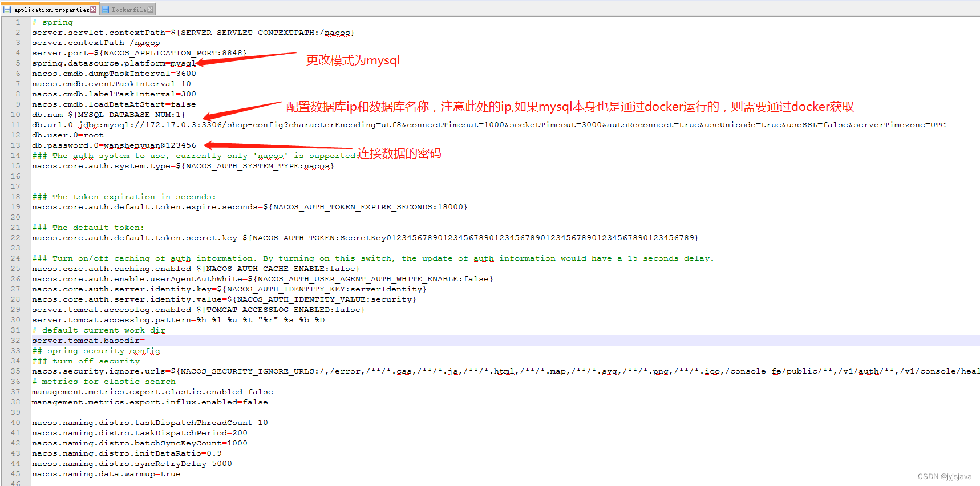Viewport: 980px width, 486px height.
Task: Click '# default current work dir' comment
Action: coord(99,330)
